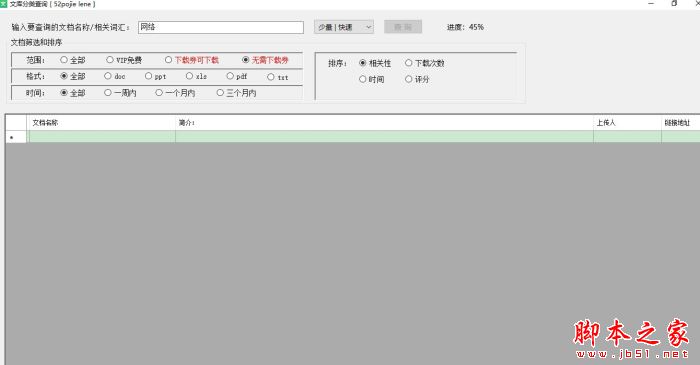
Task: Open the 少量 | 快速 dropdown
Action: [344, 27]
